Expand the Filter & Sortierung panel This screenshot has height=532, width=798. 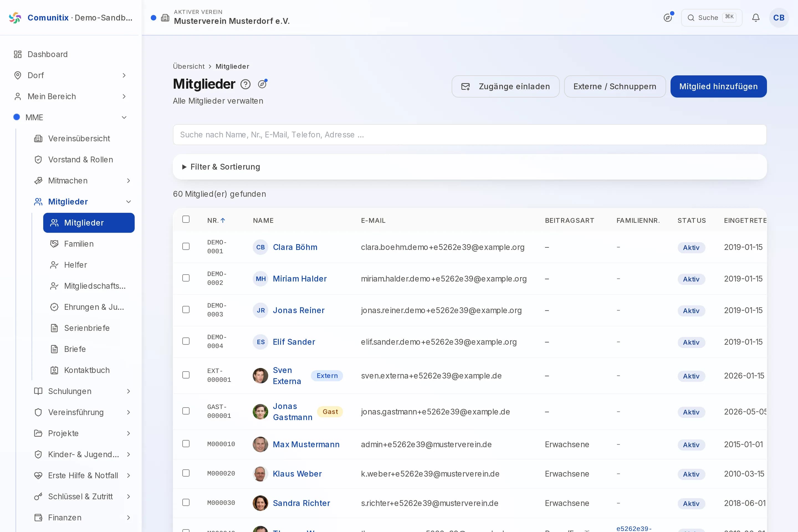coord(470,167)
